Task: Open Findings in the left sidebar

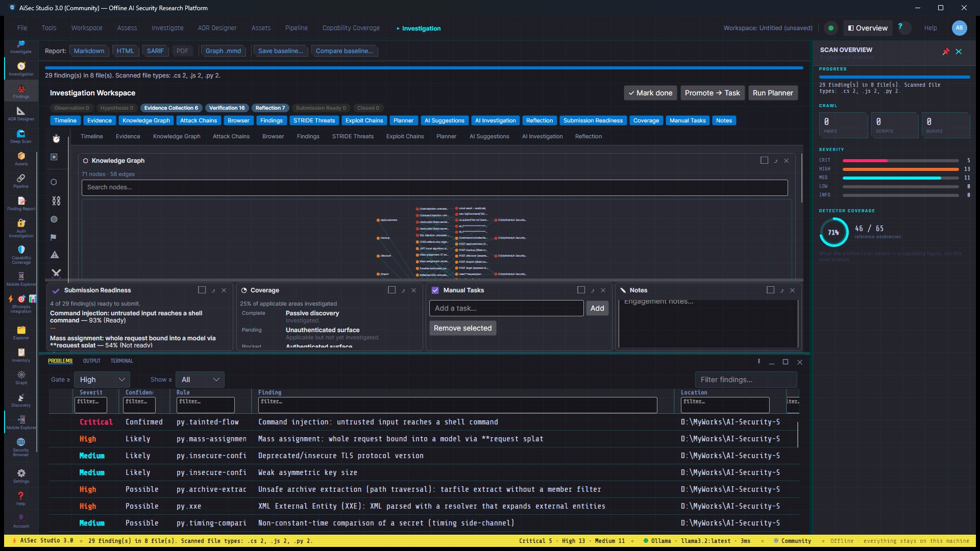Action: coord(21,92)
